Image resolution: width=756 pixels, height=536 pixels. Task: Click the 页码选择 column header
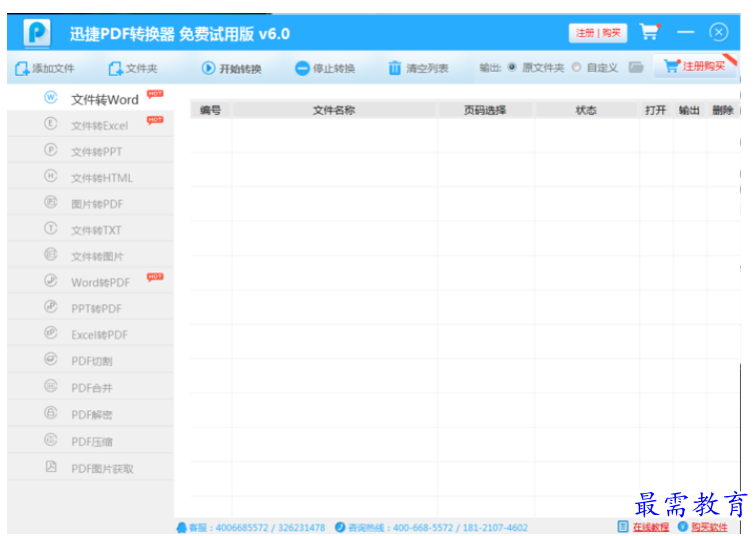(x=485, y=110)
